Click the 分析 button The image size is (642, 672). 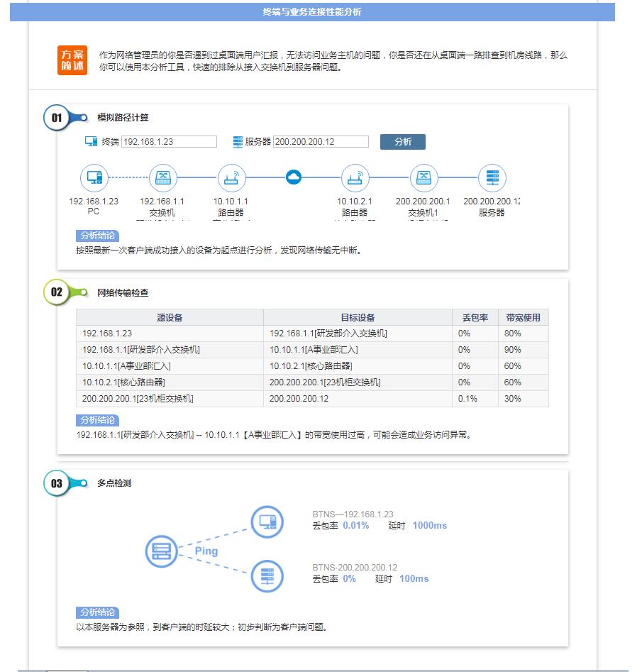(403, 142)
